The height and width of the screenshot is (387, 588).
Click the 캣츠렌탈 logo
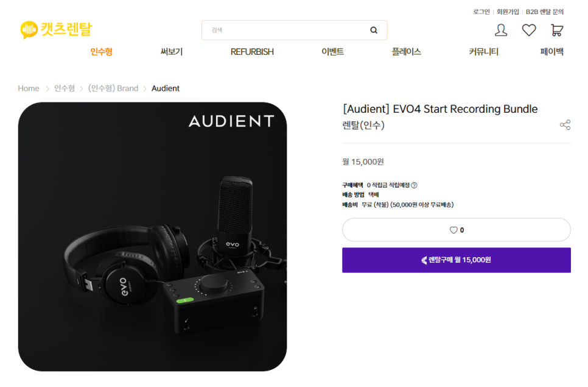point(56,29)
